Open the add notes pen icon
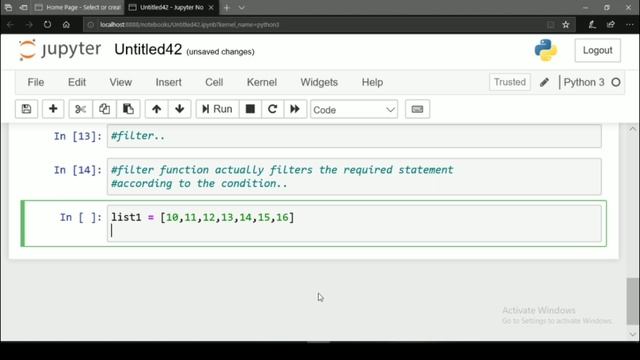The width and height of the screenshot is (640, 360). (x=592, y=24)
